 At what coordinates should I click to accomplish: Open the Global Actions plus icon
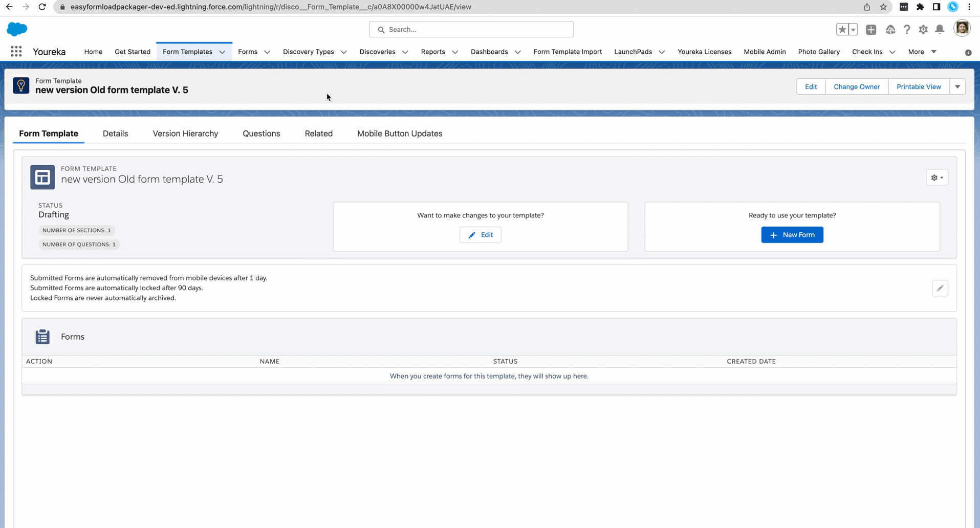click(871, 30)
